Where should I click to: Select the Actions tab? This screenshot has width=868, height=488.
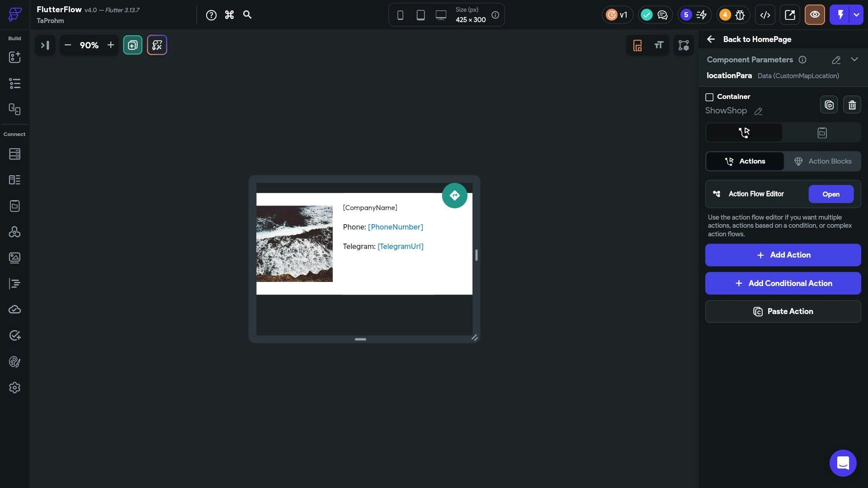[x=745, y=161]
